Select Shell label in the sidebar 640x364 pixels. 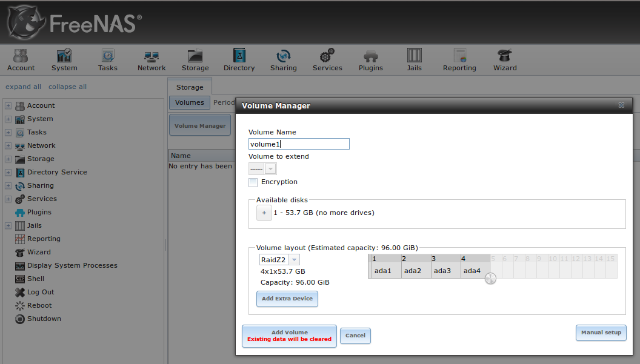coord(36,279)
